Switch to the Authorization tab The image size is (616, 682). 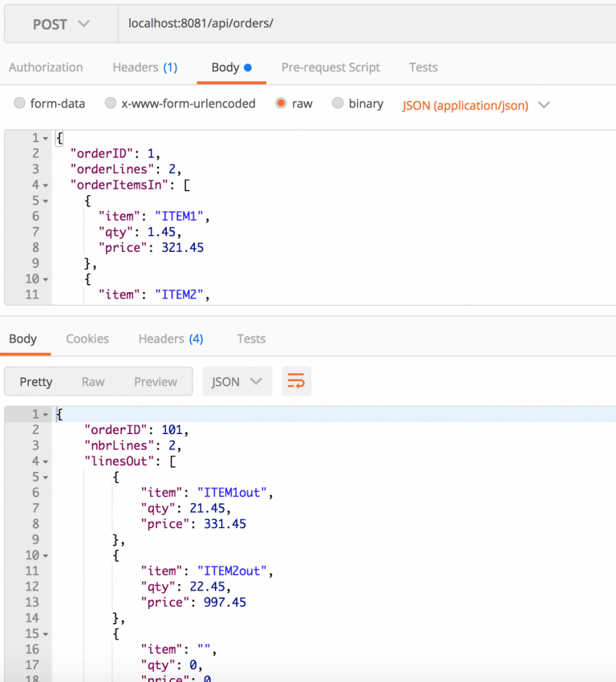tap(46, 67)
